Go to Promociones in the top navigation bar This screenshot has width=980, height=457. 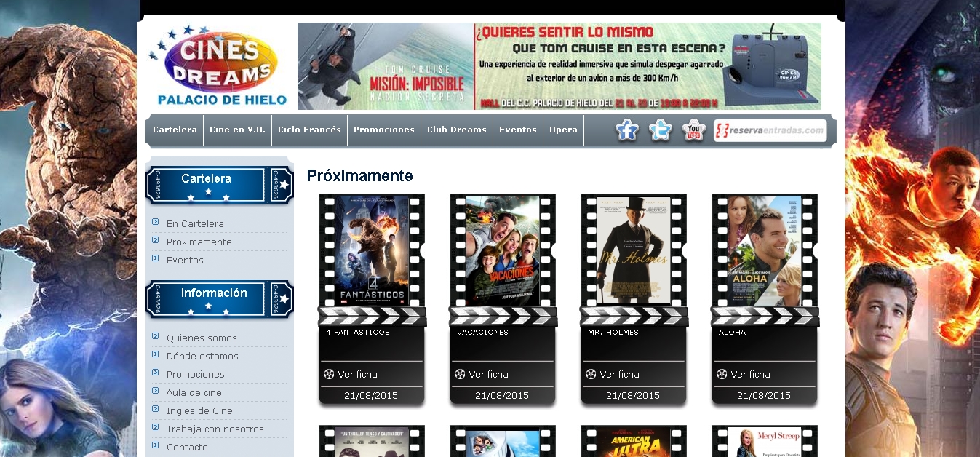384,130
